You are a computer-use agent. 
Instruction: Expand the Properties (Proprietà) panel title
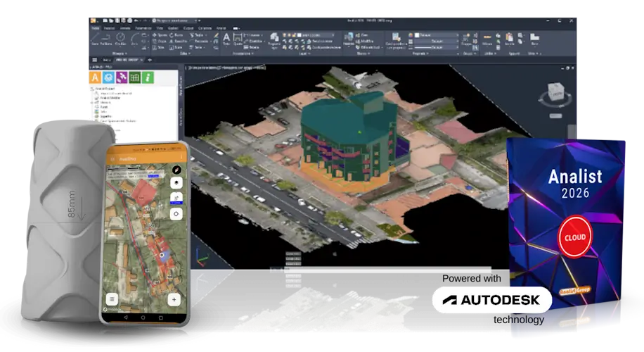pyautogui.click(x=420, y=54)
